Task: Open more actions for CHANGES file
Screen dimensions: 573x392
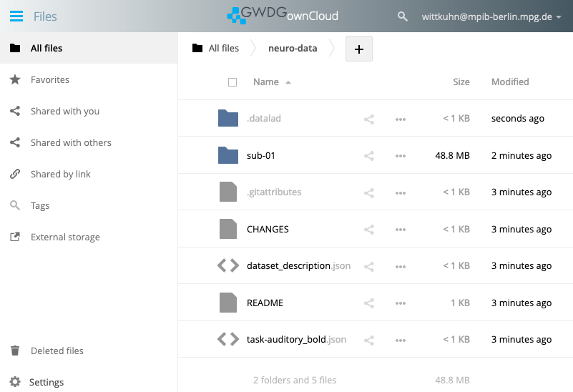Action: [401, 230]
